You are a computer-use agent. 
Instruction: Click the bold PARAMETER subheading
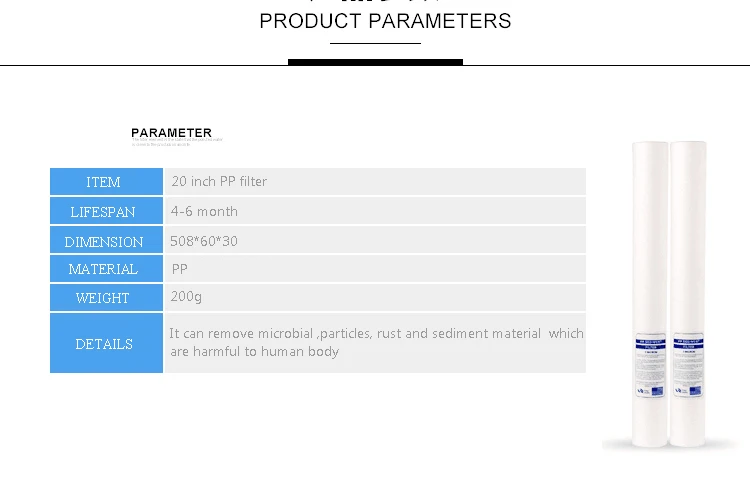pyautogui.click(x=171, y=133)
